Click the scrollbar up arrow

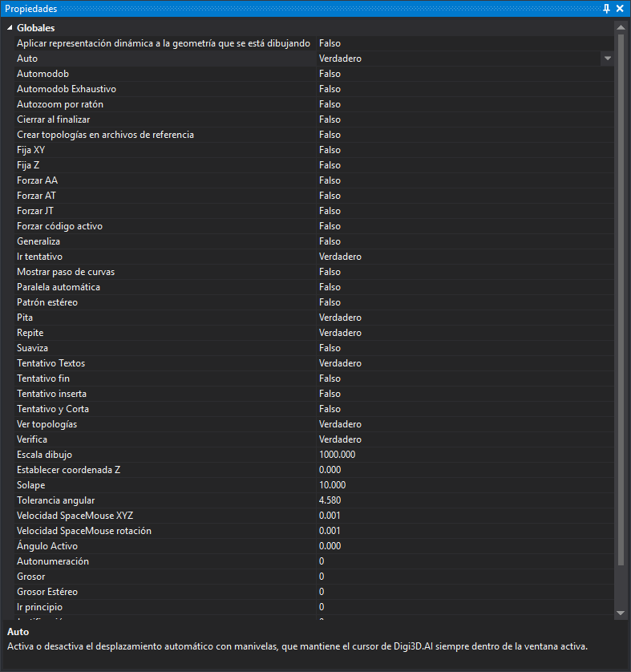621,27
